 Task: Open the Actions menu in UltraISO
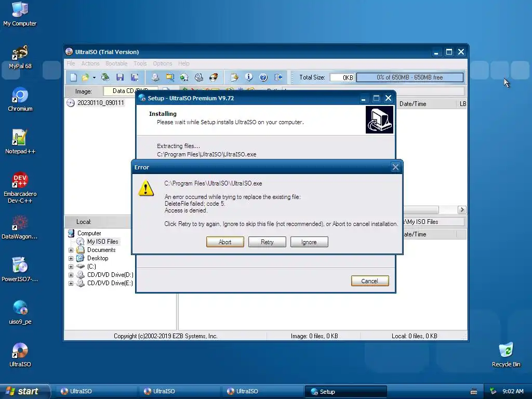point(90,63)
